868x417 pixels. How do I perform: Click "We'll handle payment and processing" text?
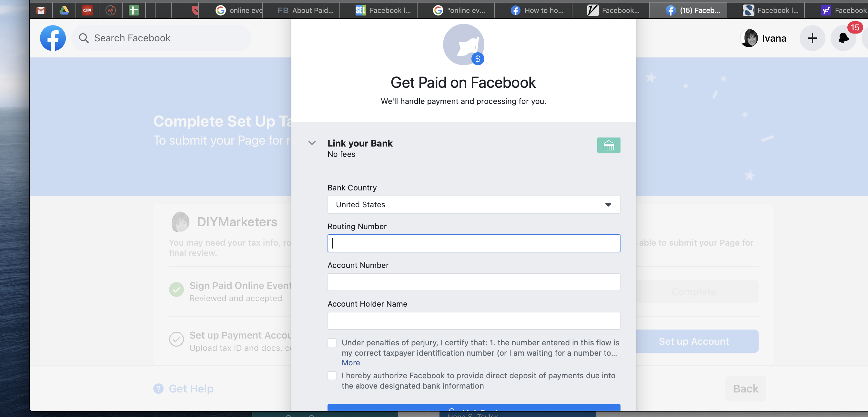463,101
